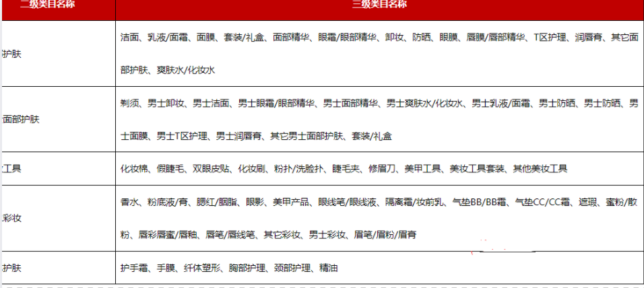Click the 美甲工具 text
This screenshot has width=644, height=288.
click(x=422, y=169)
